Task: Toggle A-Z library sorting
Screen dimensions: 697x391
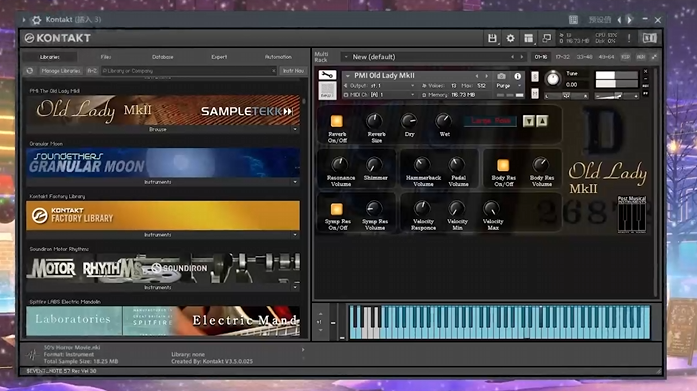Action: [92, 71]
